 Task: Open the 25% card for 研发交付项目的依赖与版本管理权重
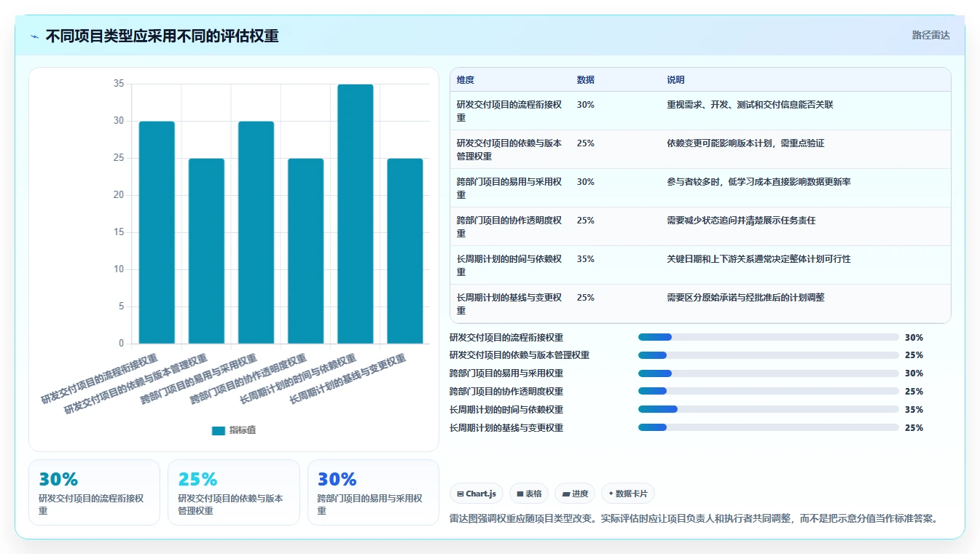(234, 492)
